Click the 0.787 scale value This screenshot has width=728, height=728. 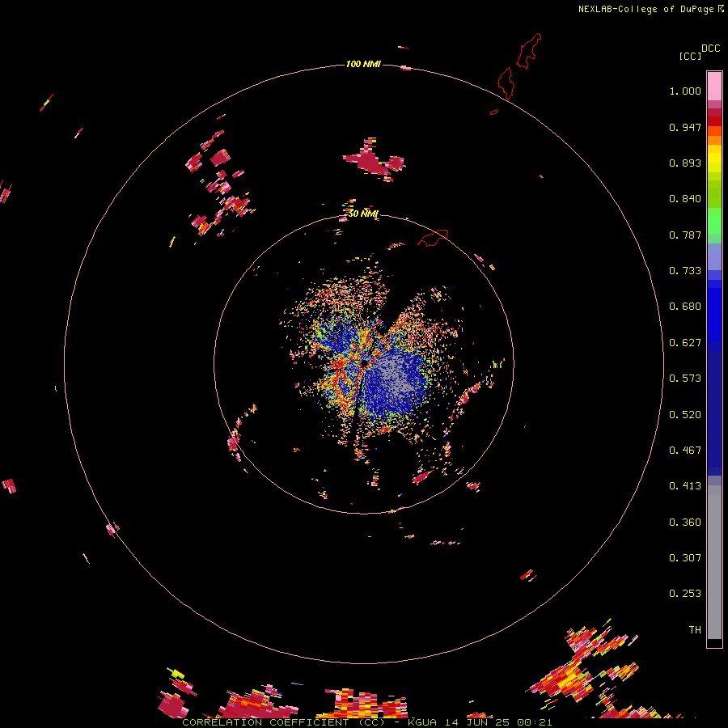point(685,235)
